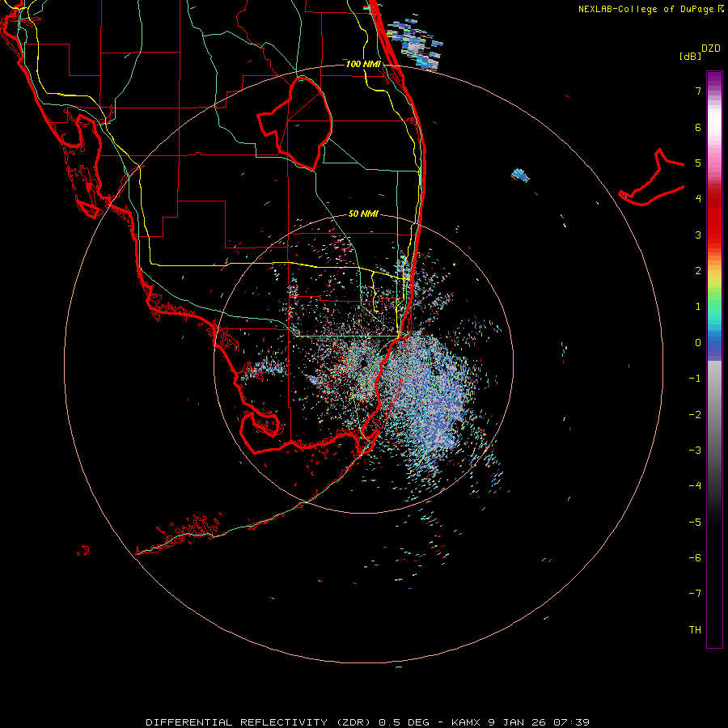Click the 5 value on color scale
Screen dimensions: 728x728
[698, 163]
